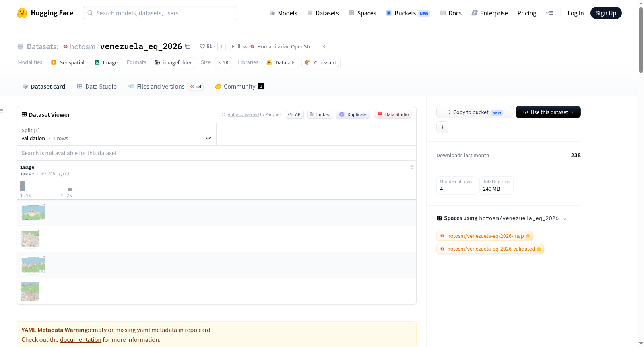Screen dimensions: 644x347
Task: Switch to the Data Studio tab
Action: [x=97, y=86]
